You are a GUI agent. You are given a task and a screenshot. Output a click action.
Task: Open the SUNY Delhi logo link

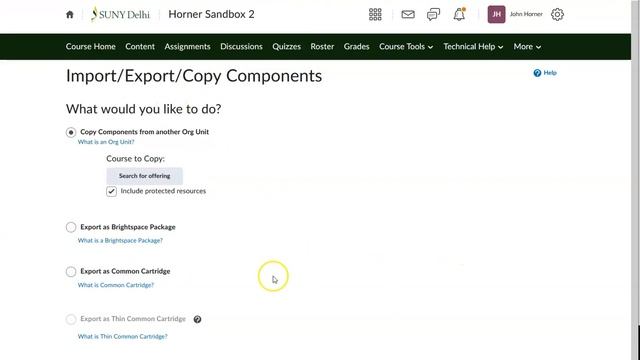click(x=120, y=14)
